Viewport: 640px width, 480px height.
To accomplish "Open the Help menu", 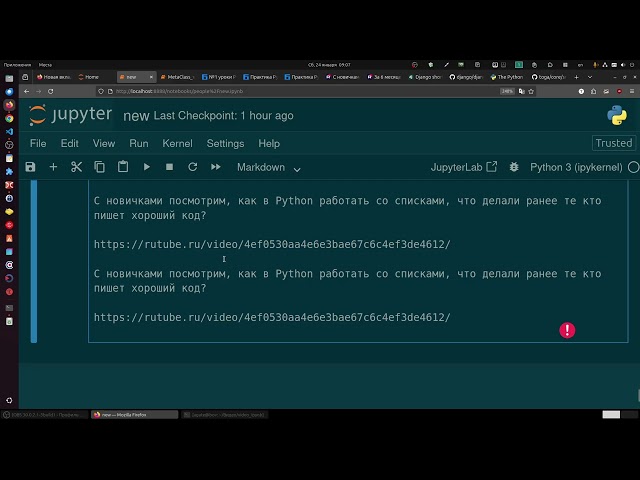I will 269,143.
